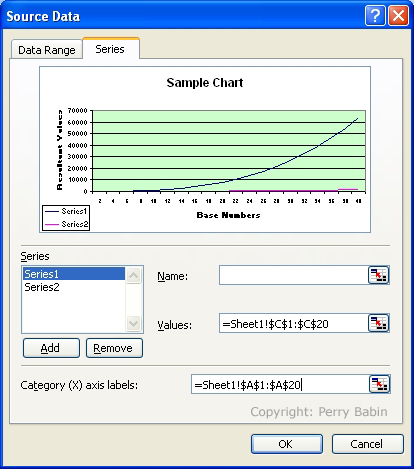Viewport: 414px width, 469px height.
Task: Click the series list scroll down arrow
Action: click(134, 323)
